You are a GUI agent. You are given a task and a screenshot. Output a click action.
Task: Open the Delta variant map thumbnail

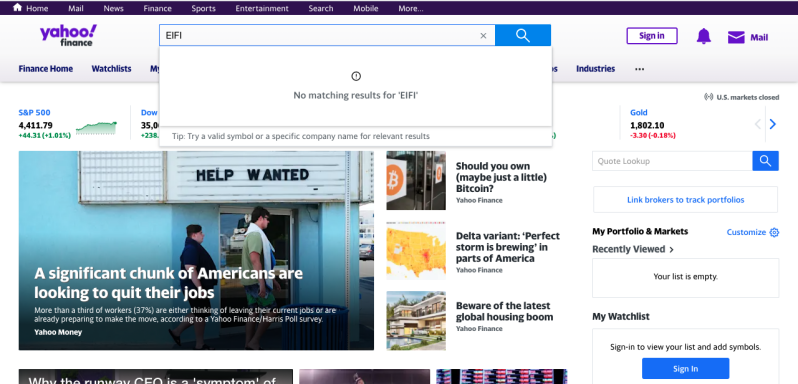416,250
